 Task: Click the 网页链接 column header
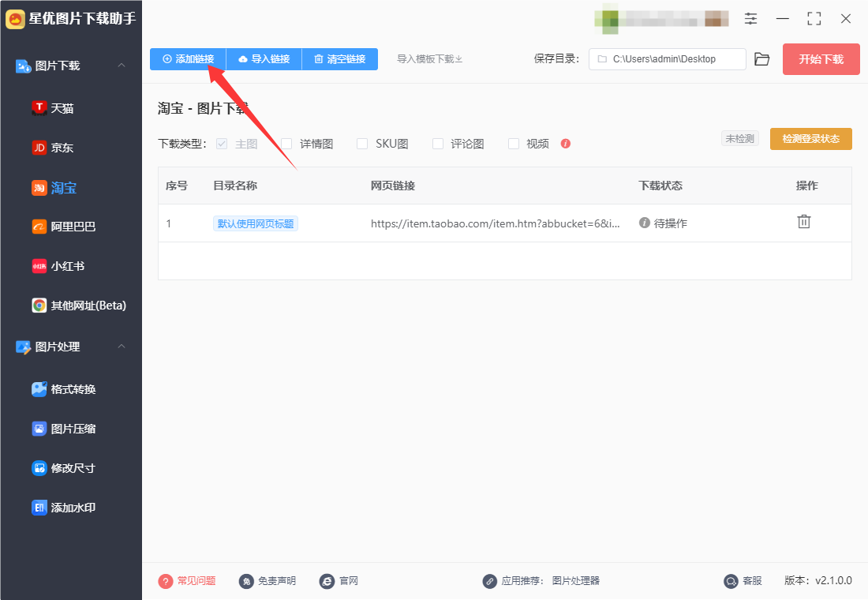pyautogui.click(x=392, y=186)
